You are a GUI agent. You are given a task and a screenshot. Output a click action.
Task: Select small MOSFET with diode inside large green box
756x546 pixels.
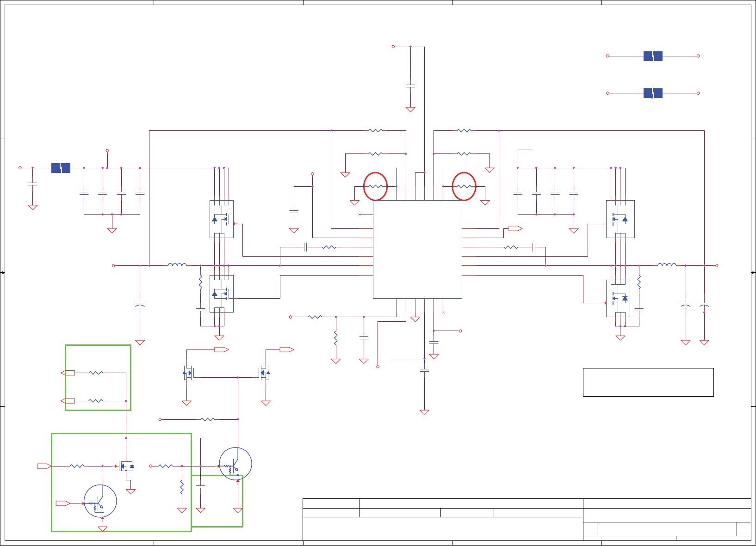point(126,466)
